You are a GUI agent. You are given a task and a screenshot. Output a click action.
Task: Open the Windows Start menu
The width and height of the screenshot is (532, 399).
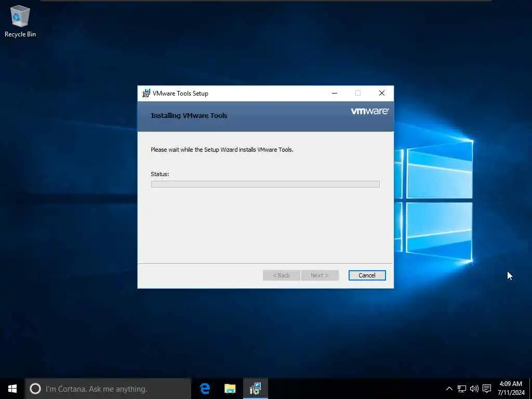[x=12, y=389]
